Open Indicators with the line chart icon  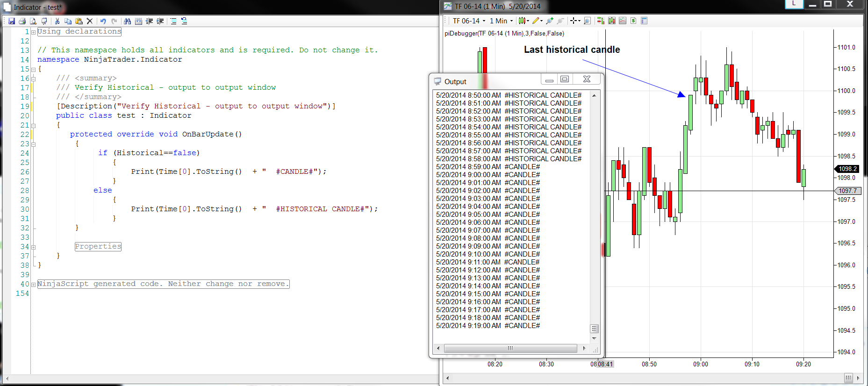[x=623, y=21]
